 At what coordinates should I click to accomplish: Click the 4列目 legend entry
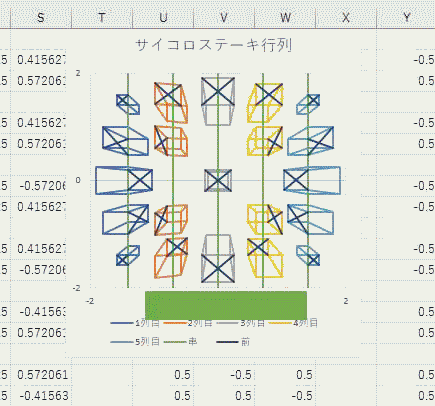click(293, 323)
